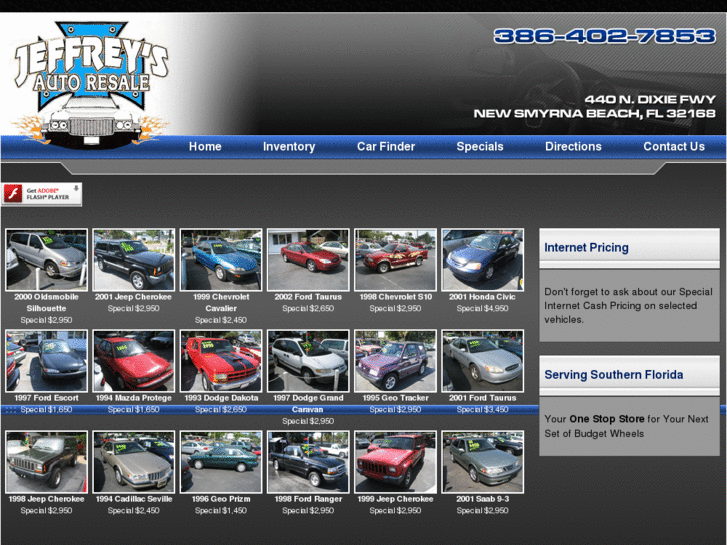Screen dimensions: 727x545
Task: Open the 2001 Honda Civic photo
Action: click(482, 260)
